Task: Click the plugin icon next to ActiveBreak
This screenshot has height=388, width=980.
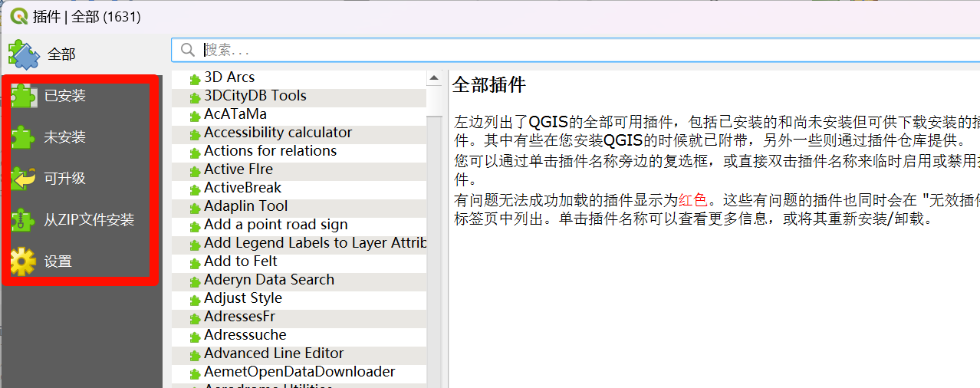Action: (195, 189)
